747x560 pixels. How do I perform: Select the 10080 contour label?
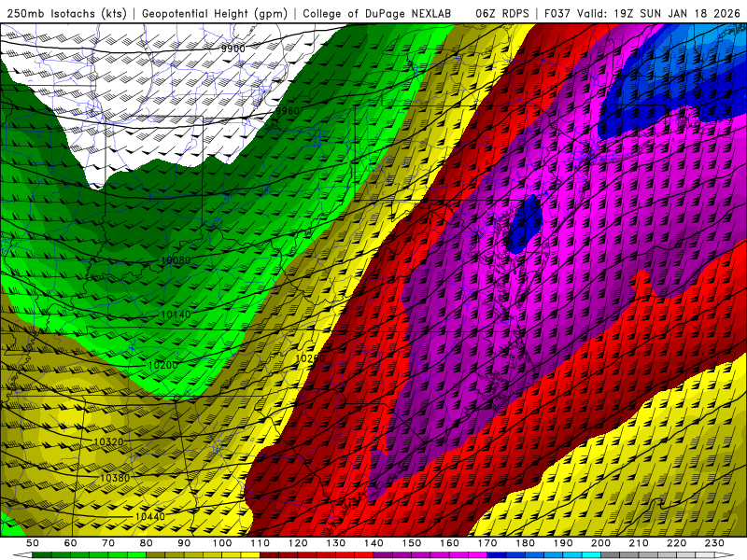click(x=176, y=260)
